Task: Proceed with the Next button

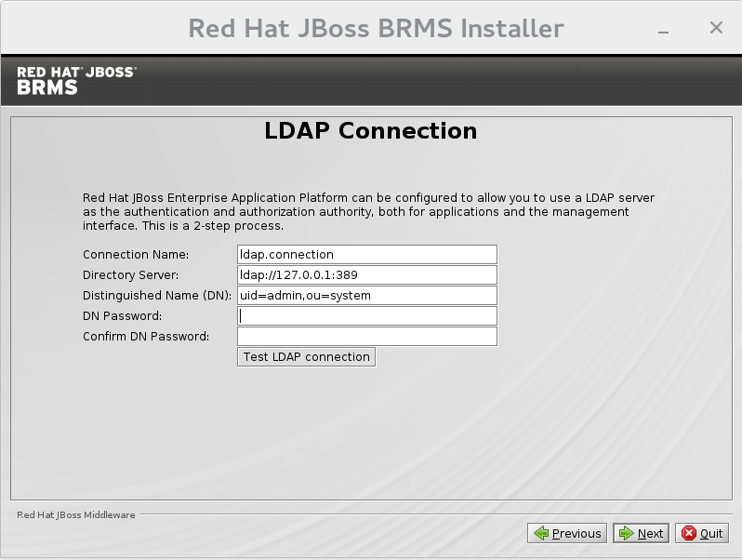Action: pyautogui.click(x=641, y=534)
